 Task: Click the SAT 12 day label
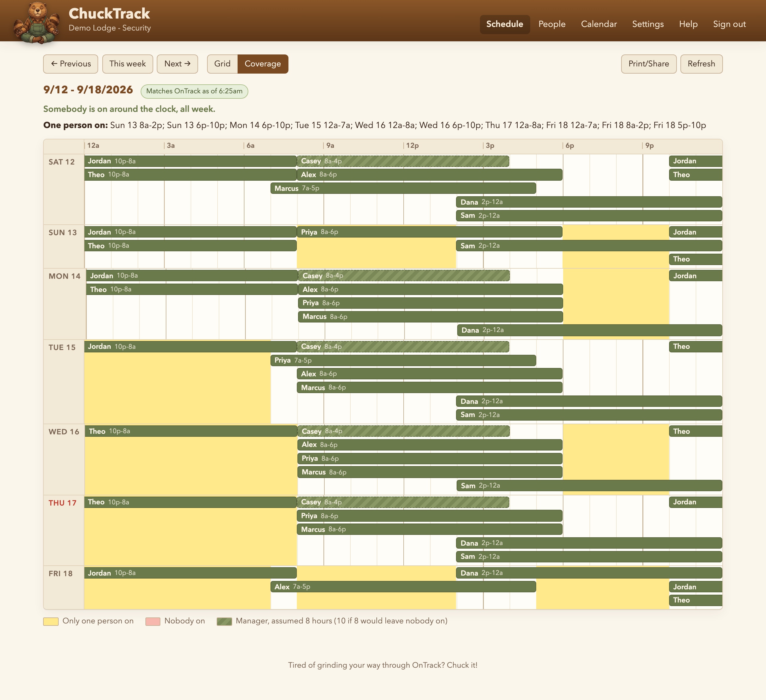(x=62, y=162)
